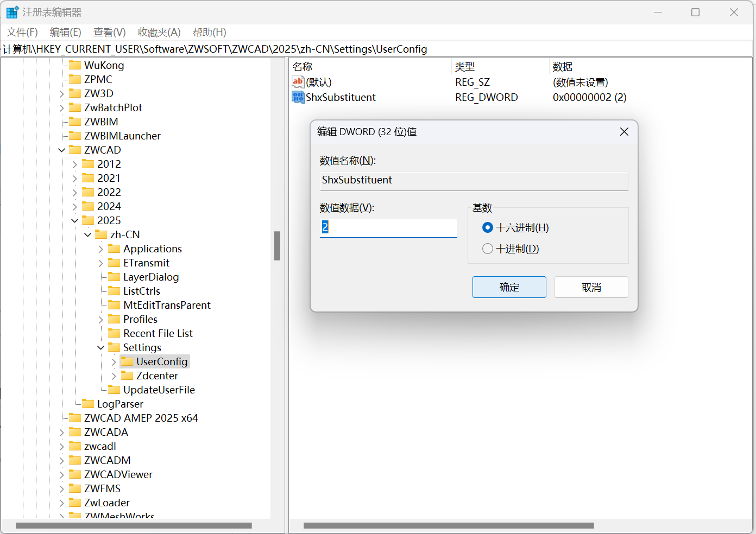The image size is (756, 534).
Task: Click the 数值数据 input field
Action: pyautogui.click(x=388, y=228)
